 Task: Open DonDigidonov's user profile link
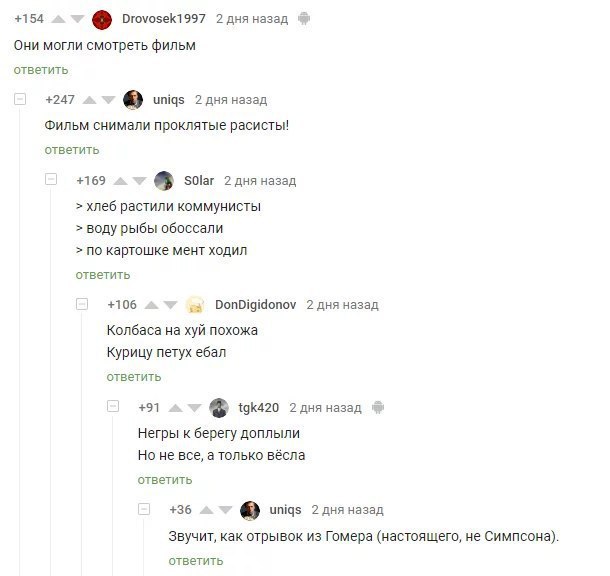(x=256, y=305)
